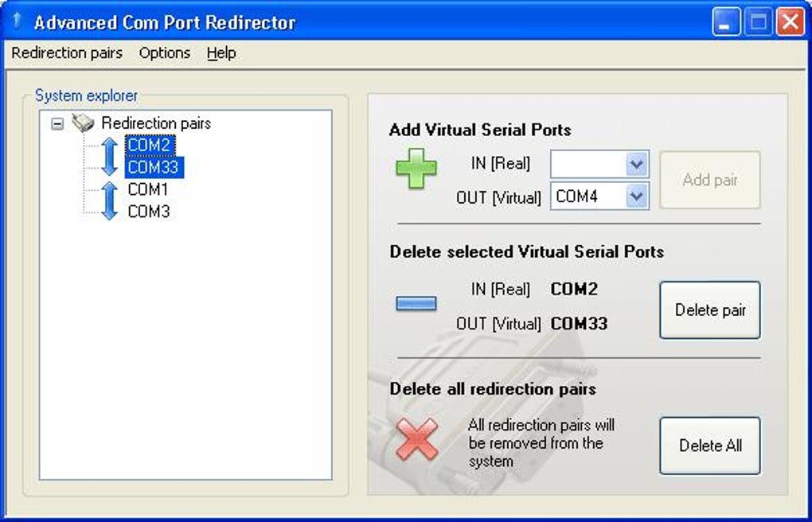This screenshot has width=812, height=522.
Task: Open the Redirection pairs menu
Action: coord(67,53)
